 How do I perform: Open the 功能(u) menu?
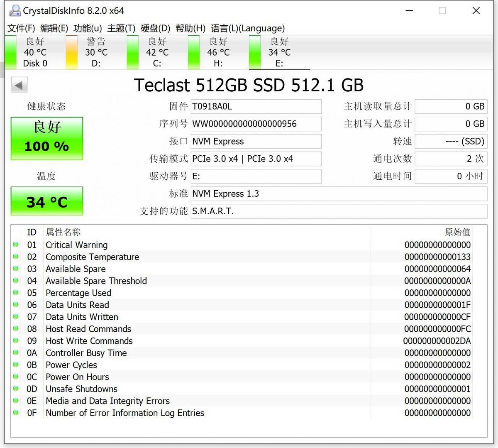[x=88, y=28]
